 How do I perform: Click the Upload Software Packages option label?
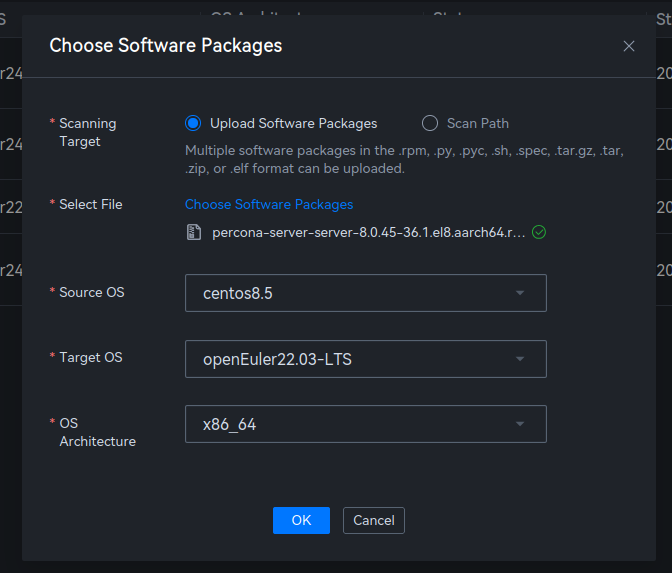[x=293, y=123]
